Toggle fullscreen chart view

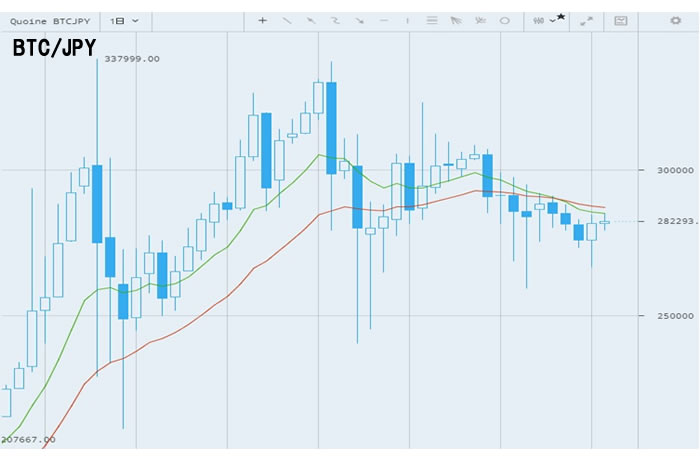point(586,21)
